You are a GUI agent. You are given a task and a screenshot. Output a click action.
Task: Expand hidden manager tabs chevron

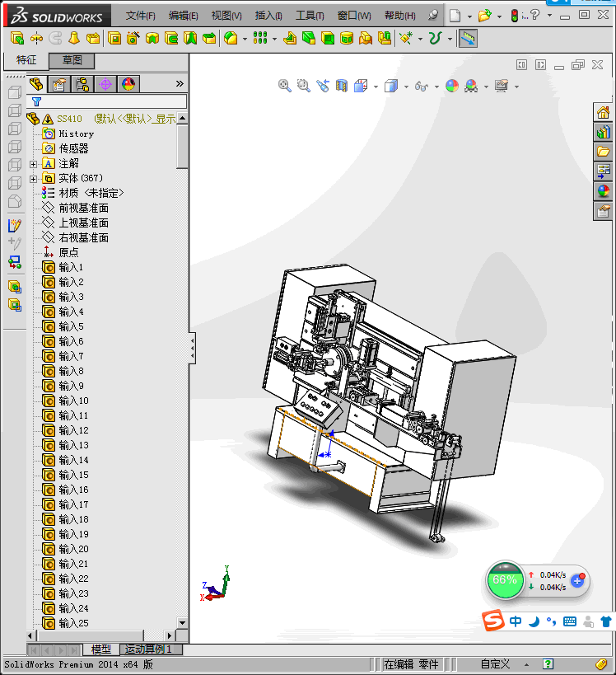point(180,84)
